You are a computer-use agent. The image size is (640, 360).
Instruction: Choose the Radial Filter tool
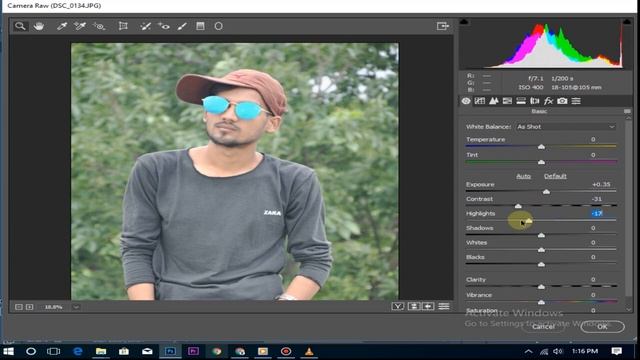pos(218,26)
